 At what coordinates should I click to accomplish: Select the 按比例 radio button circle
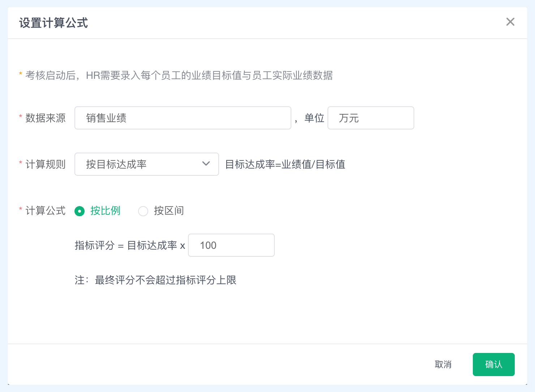[80, 211]
